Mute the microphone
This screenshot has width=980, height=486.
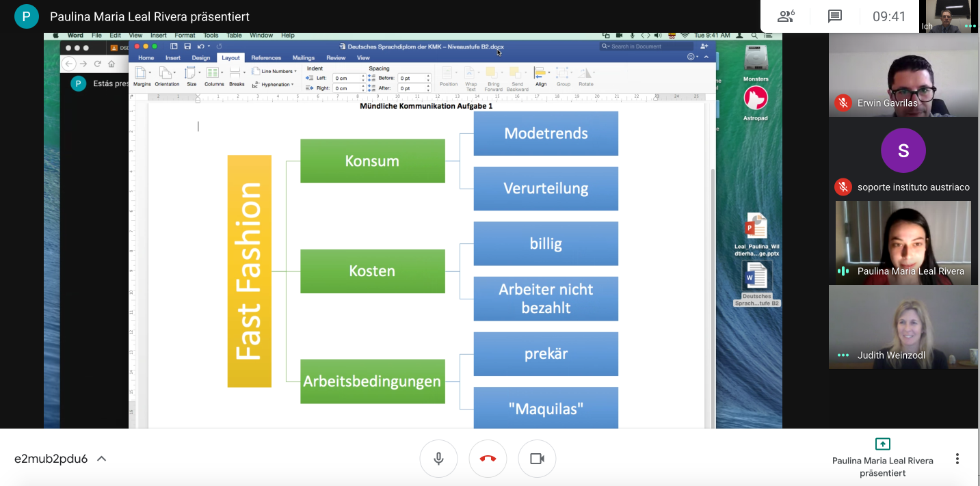[x=438, y=459]
